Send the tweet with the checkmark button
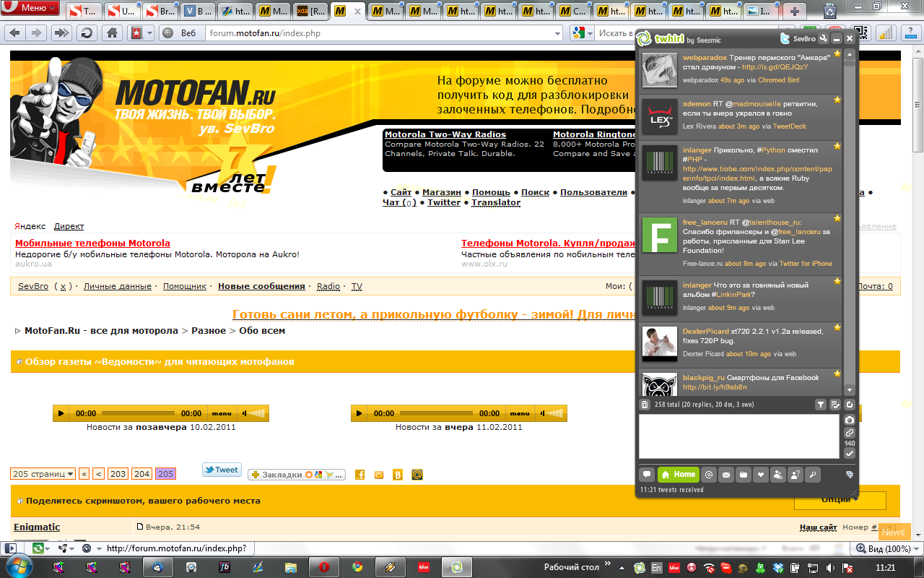 [x=850, y=454]
